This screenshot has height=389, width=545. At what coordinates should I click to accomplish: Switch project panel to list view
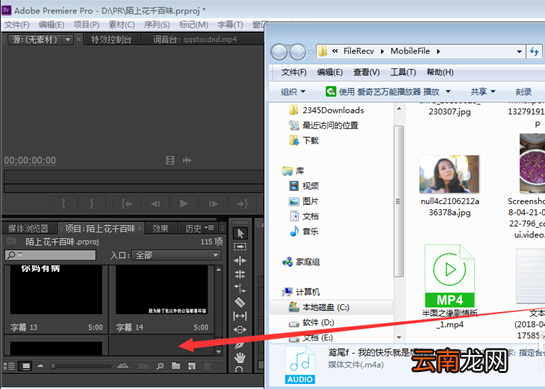coord(9,366)
